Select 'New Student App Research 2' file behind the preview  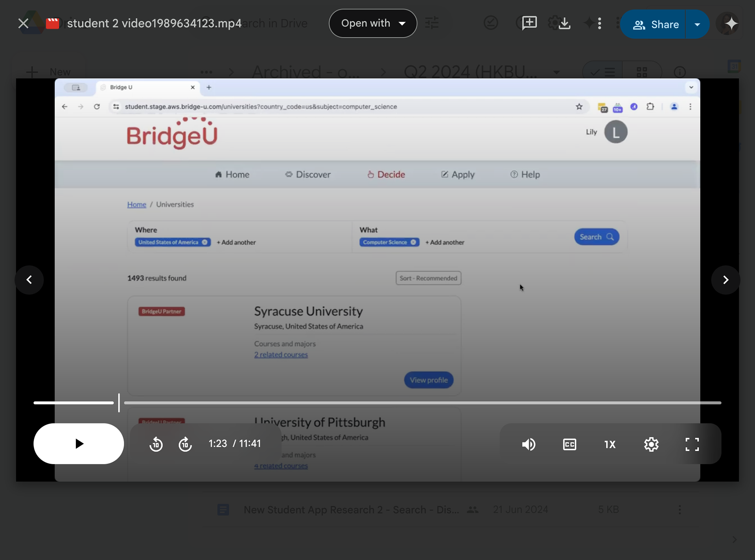pyautogui.click(x=351, y=510)
